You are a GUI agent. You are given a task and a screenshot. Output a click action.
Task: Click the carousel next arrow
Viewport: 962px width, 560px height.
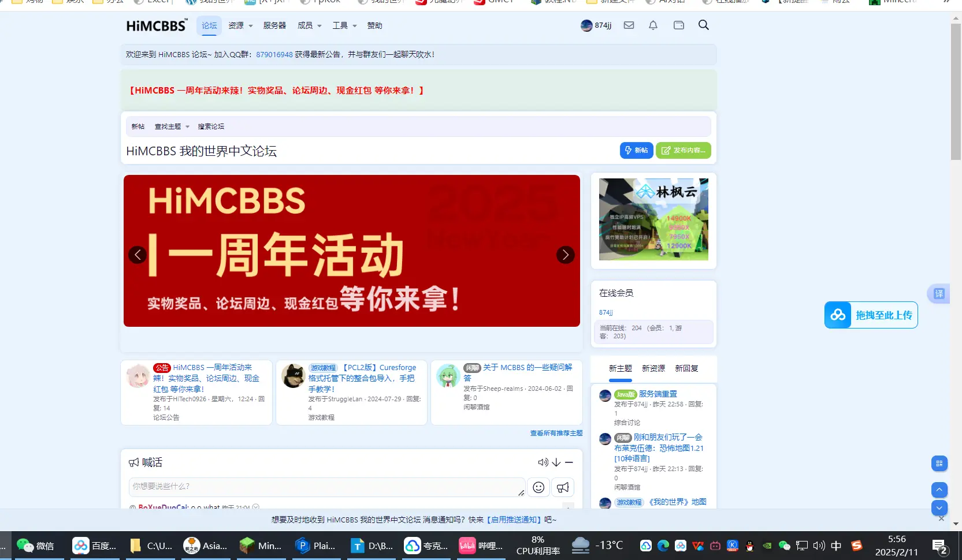[x=564, y=254]
